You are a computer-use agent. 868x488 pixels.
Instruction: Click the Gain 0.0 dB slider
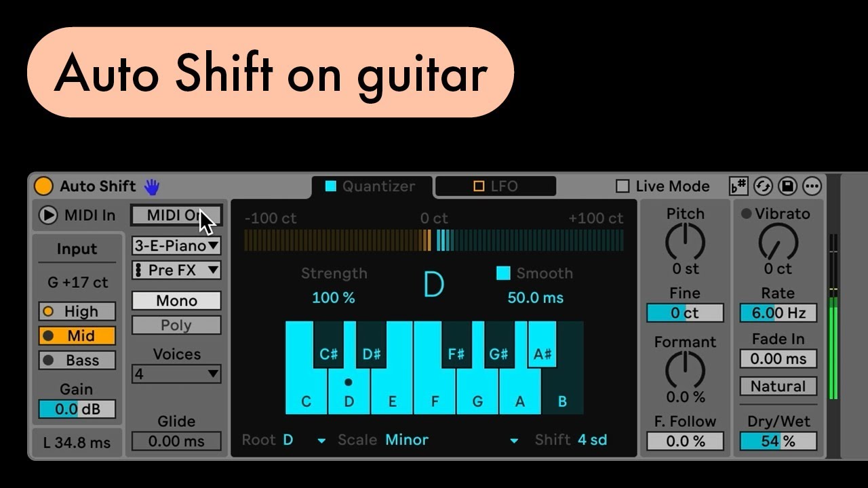77,409
